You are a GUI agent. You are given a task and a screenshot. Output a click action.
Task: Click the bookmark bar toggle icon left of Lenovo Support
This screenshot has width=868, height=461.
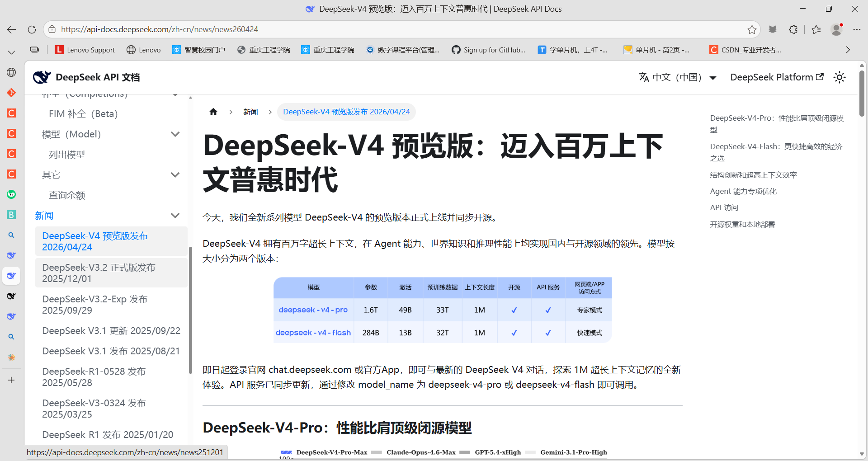click(34, 50)
